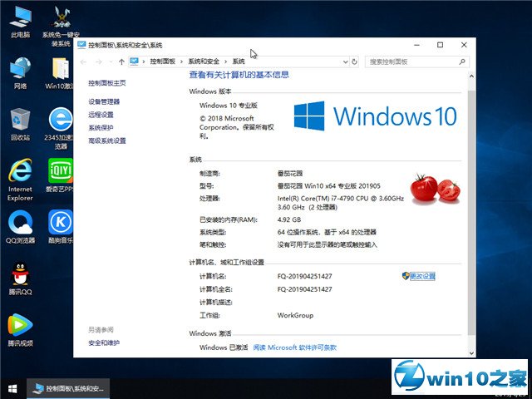Click the 查看有关计算机的基本信息 heading
The height and width of the screenshot is (399, 532).
(239, 75)
